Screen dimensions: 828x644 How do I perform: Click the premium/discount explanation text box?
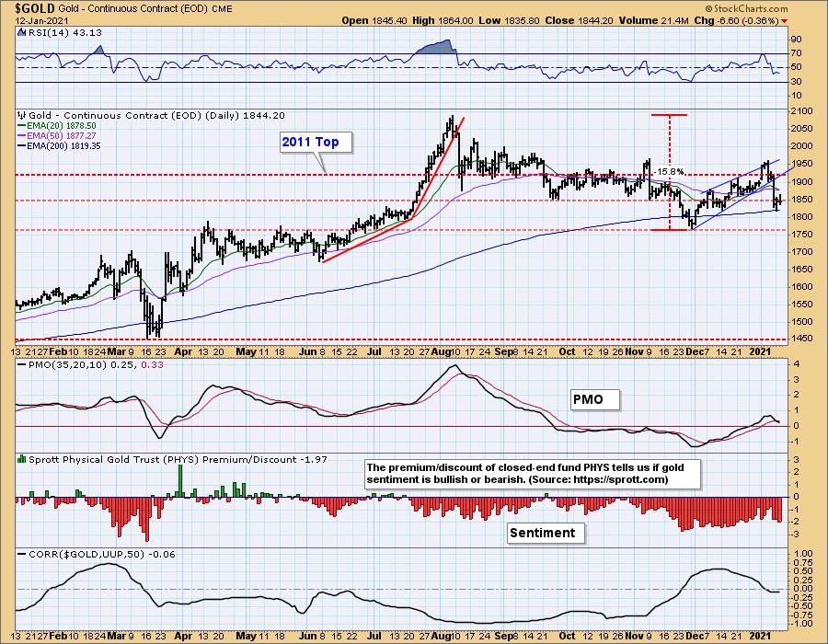coord(533,474)
